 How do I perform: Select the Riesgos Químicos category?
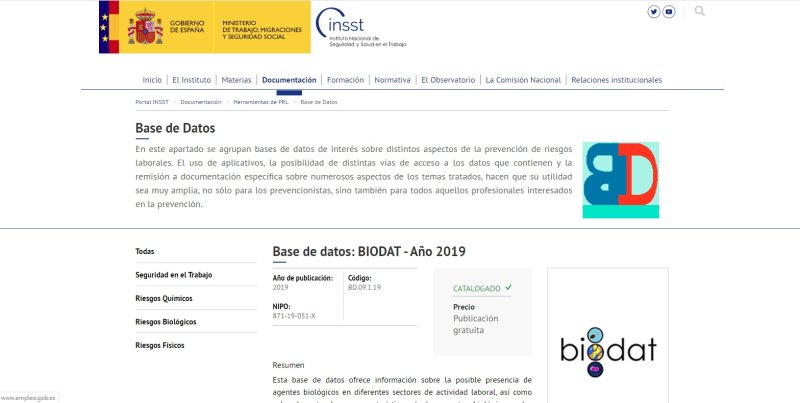coord(163,298)
